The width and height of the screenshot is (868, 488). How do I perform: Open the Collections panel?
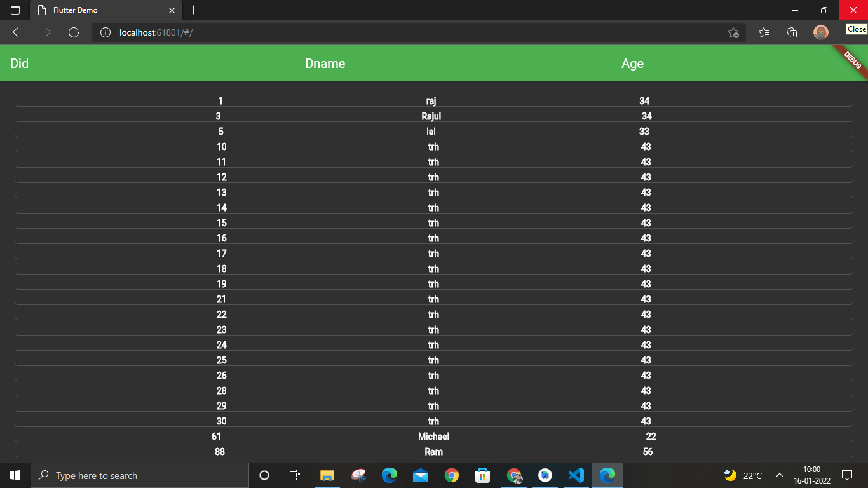pos(792,32)
